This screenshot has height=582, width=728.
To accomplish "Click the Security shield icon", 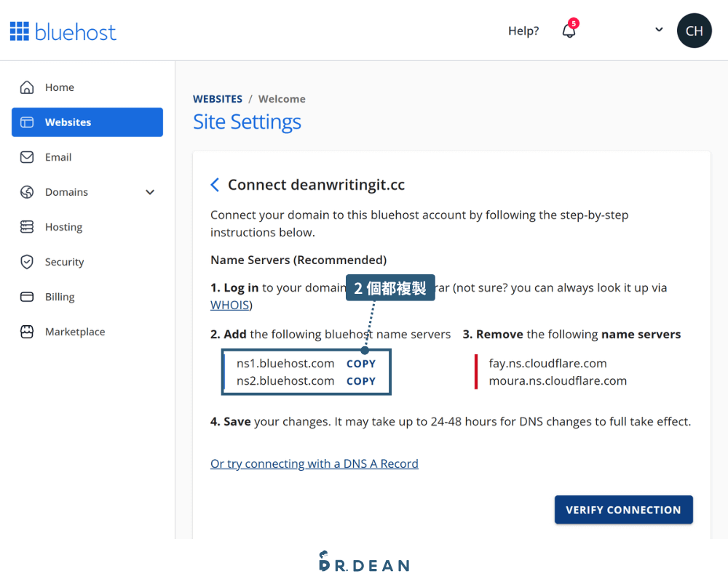I will 27,262.
